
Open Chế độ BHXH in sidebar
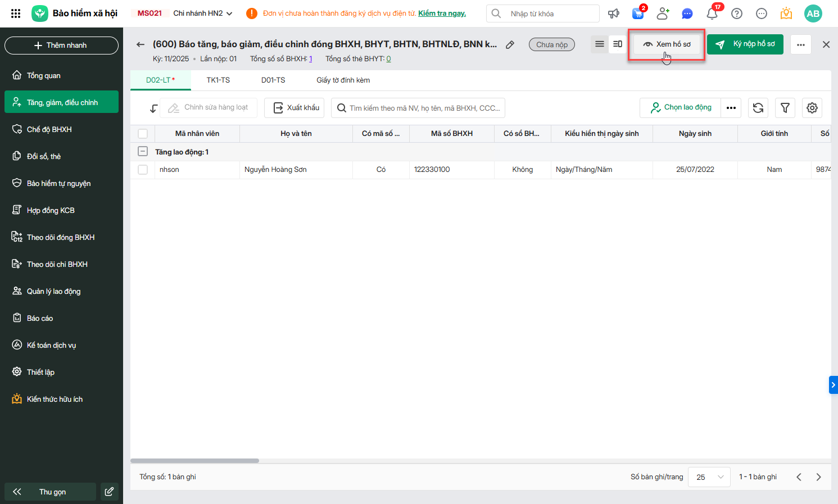click(x=61, y=129)
